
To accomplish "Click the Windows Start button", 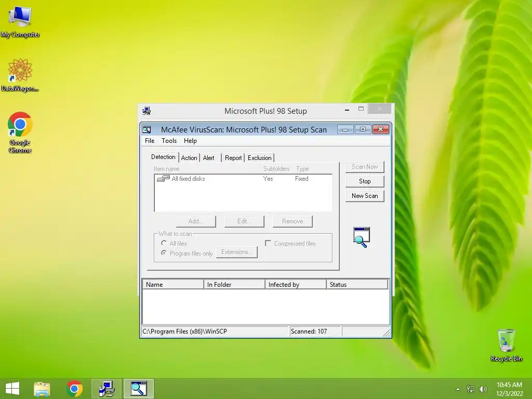I will (12, 389).
